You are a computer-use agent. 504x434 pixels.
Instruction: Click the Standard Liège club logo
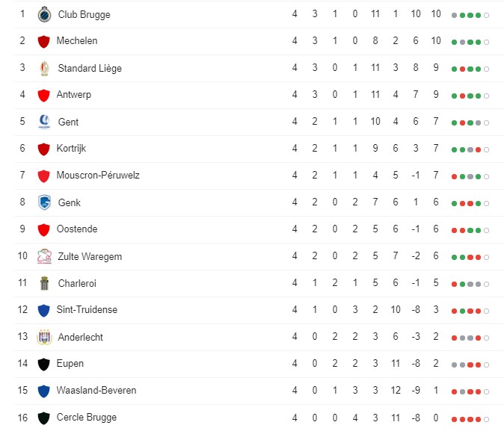click(x=44, y=69)
